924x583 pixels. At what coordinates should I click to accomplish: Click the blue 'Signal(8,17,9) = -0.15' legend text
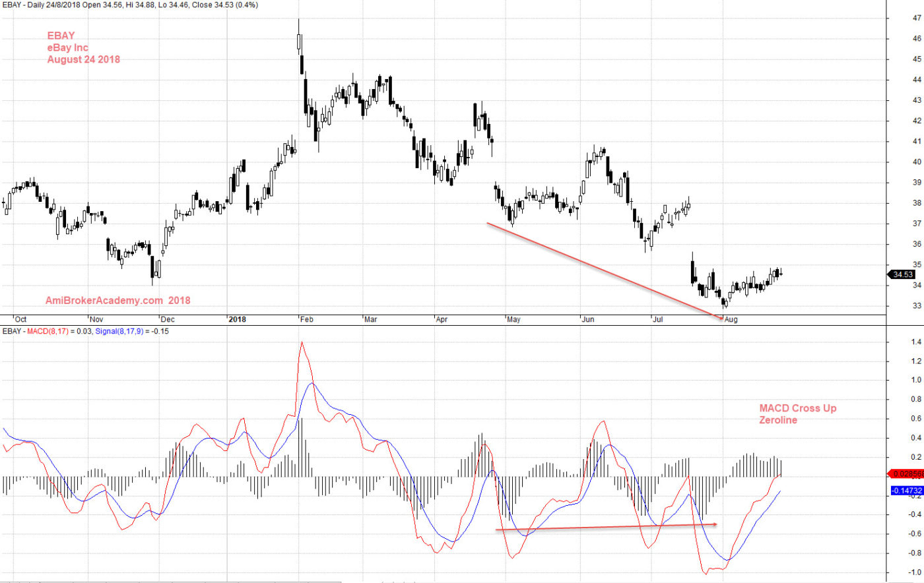click(x=131, y=331)
